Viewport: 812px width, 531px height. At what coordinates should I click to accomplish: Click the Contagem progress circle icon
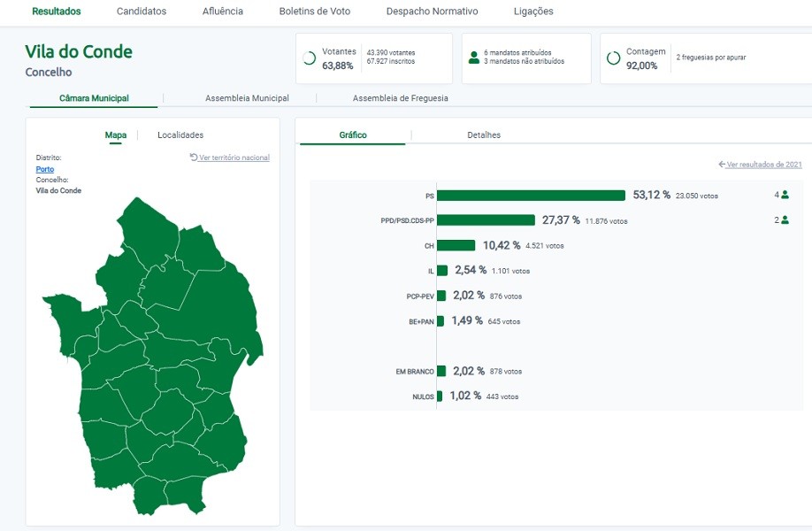click(613, 58)
